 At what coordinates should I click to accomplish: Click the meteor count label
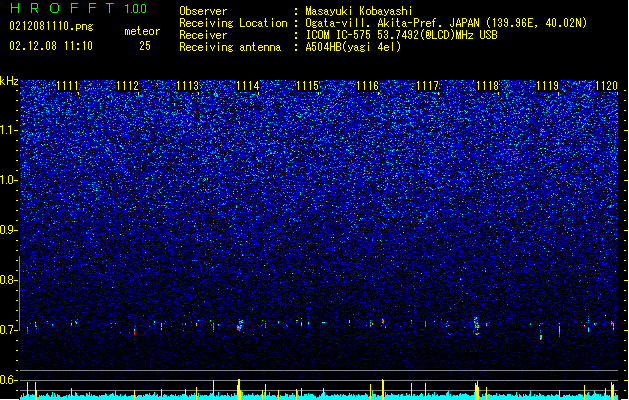[x=142, y=31]
